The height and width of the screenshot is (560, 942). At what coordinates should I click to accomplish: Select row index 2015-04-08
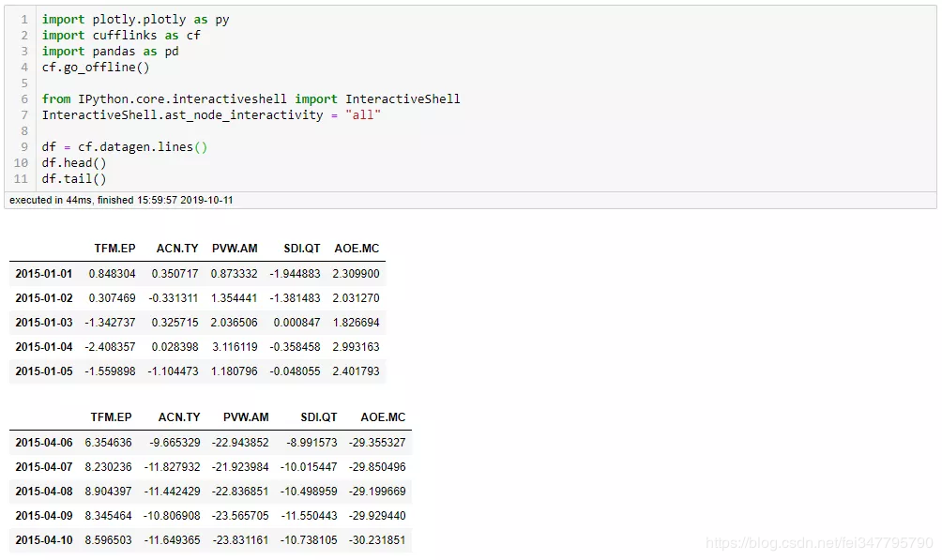[x=44, y=492]
